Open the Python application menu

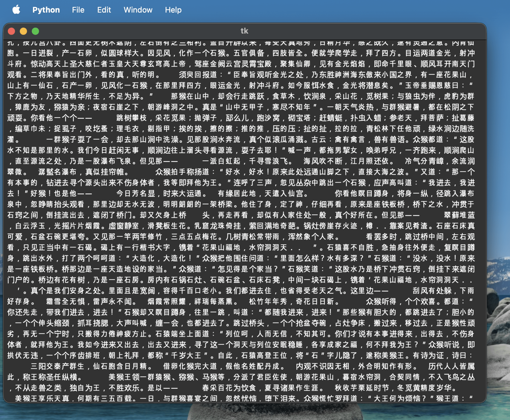coord(46,10)
